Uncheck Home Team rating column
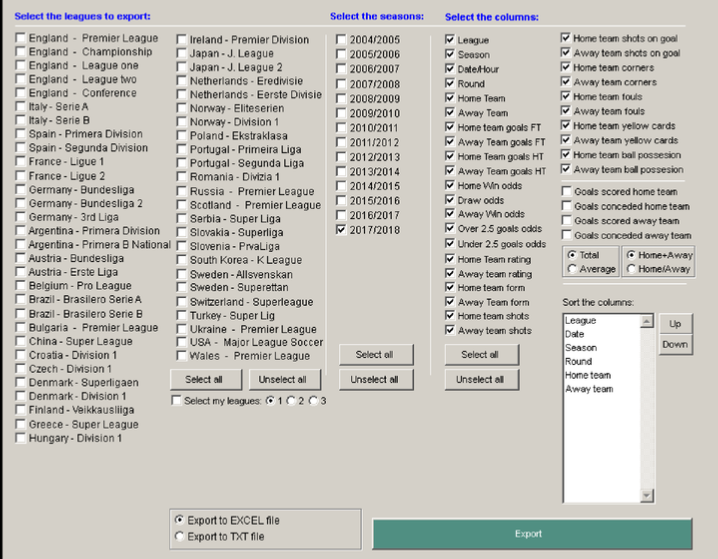Viewport: 718px width, 559px height. (450, 259)
